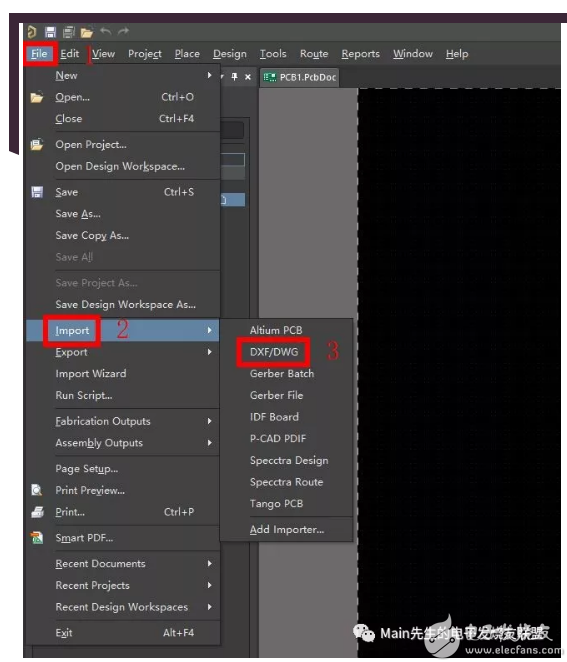Click the project folder icon beside Open Project...

[x=37, y=144]
